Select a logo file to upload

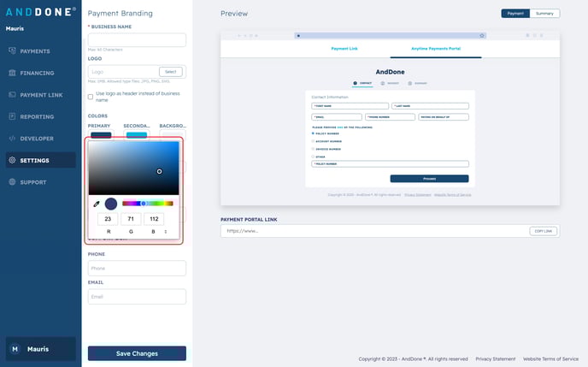click(171, 72)
